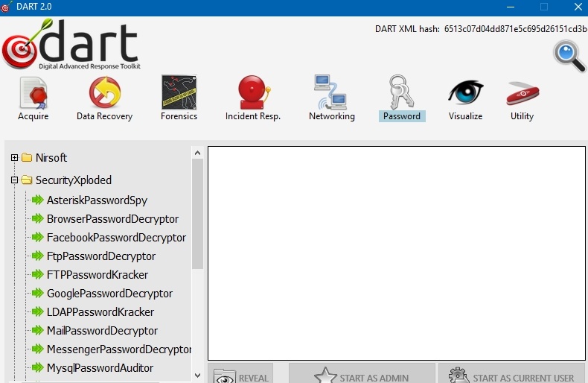
Task: Select FTPPasswordKracker in the tree
Action: 98,275
